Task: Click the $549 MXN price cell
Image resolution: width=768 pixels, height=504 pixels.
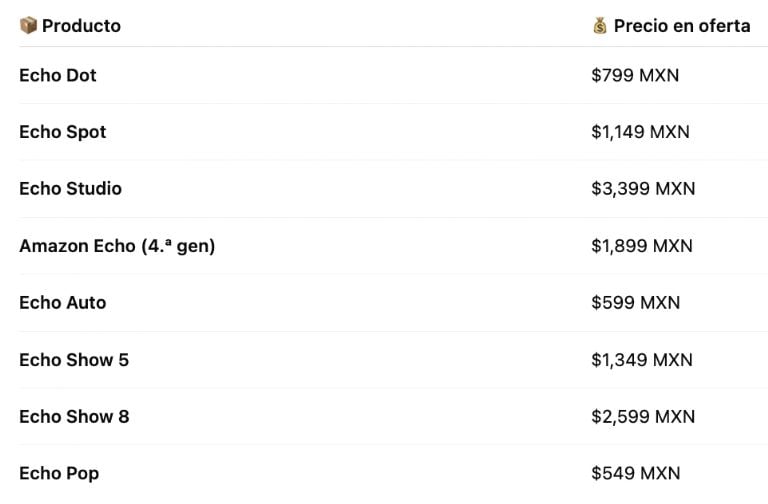Action: coord(635,474)
